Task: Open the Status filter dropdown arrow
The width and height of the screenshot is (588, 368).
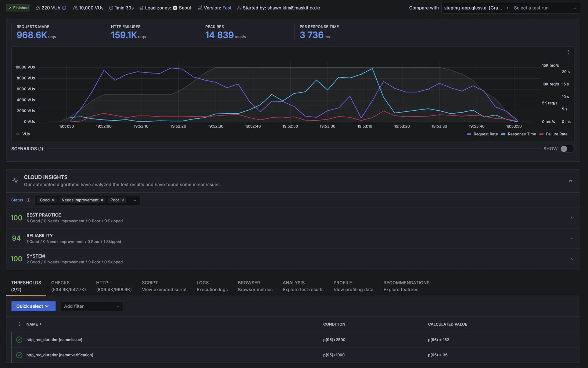Action: coord(135,200)
